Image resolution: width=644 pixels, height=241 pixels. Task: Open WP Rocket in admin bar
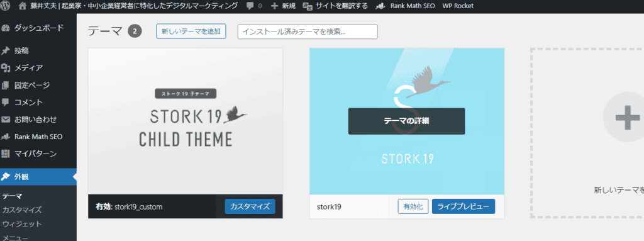coord(458,6)
